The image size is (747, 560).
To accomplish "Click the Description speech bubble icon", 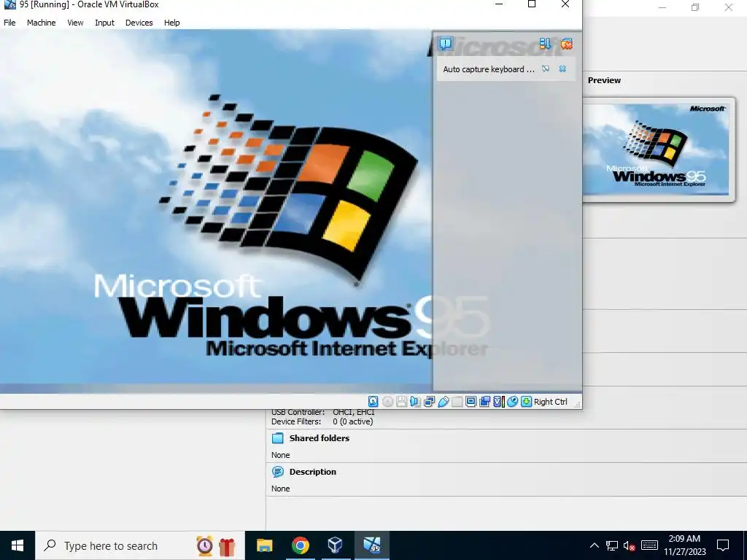I will [x=277, y=472].
